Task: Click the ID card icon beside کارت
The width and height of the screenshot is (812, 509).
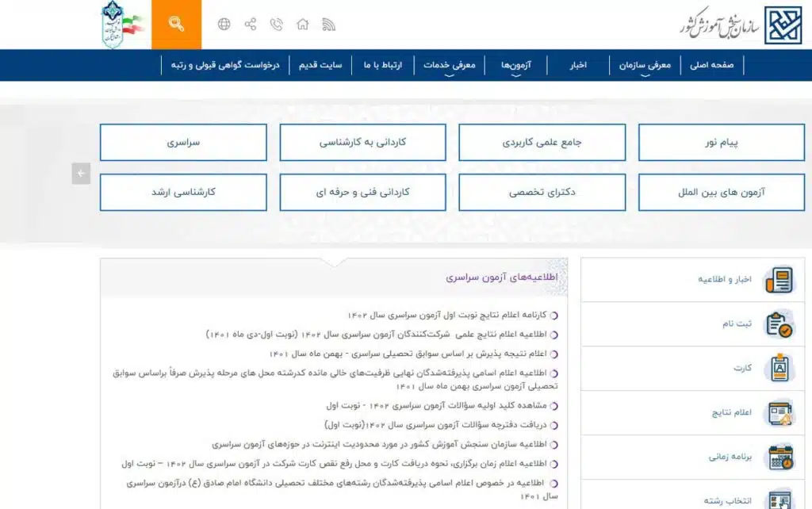Action: click(x=779, y=368)
